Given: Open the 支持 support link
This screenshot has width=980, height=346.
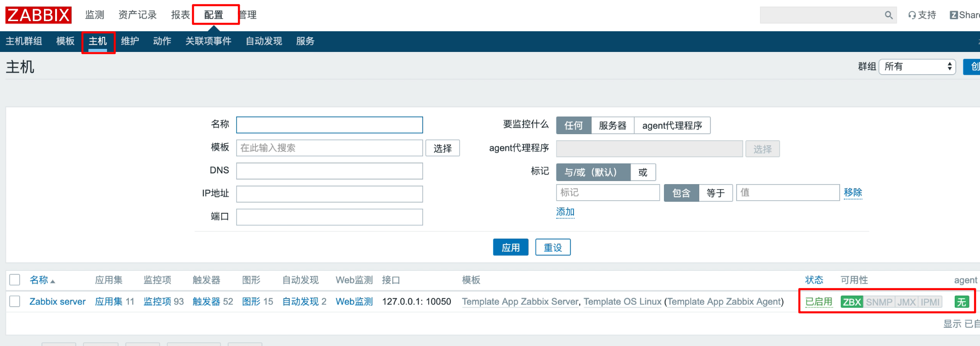Looking at the screenshot, I should (x=922, y=15).
